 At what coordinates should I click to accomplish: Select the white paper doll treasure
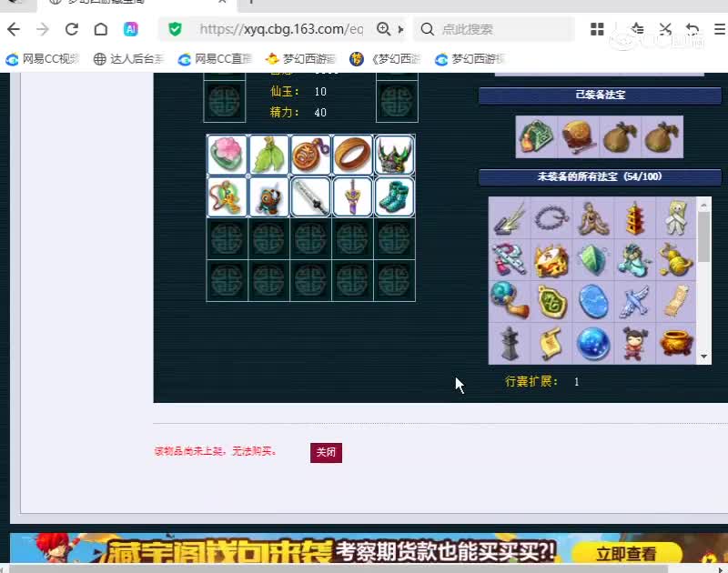coord(675,217)
